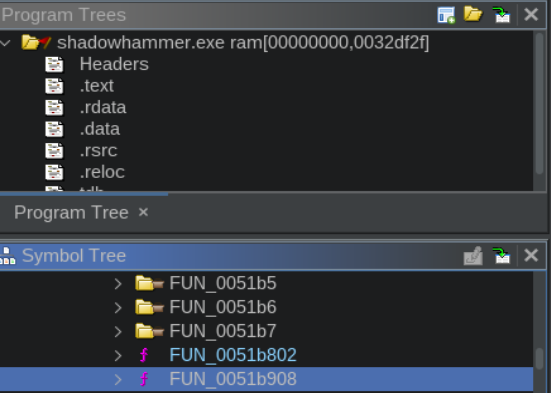Viewport: 551px width, 393px height.
Task: Click the .text fragment icon
Action: coord(54,86)
